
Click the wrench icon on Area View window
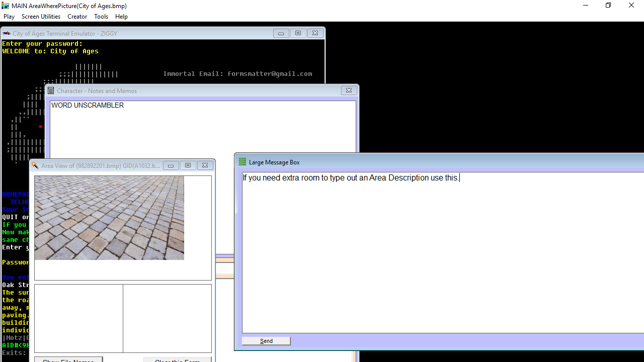(x=35, y=165)
